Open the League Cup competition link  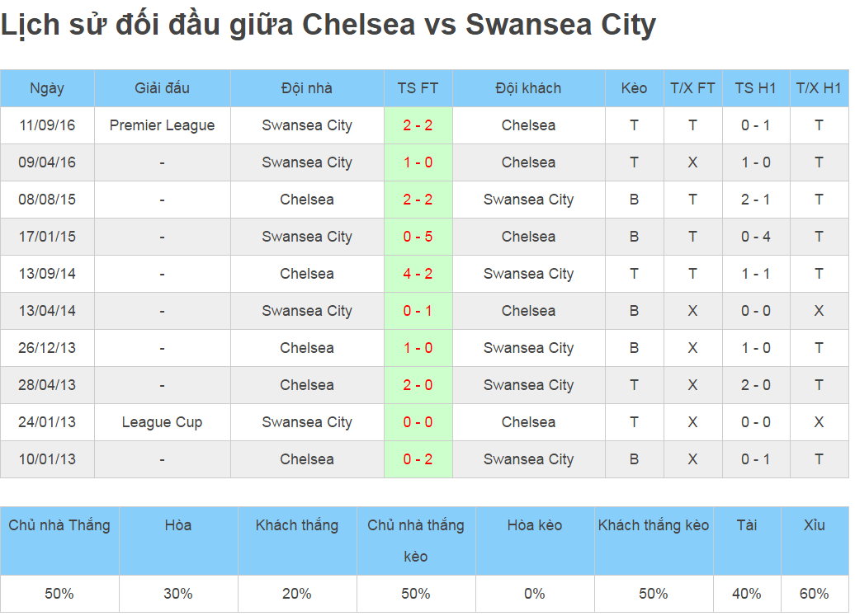pos(162,422)
